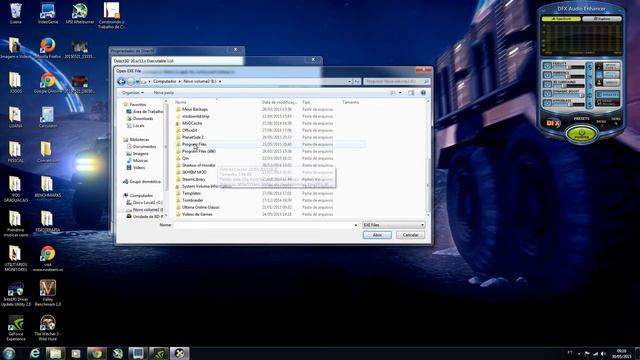The width and height of the screenshot is (640, 360).
Task: Click the Cancelar button
Action: [x=410, y=235]
